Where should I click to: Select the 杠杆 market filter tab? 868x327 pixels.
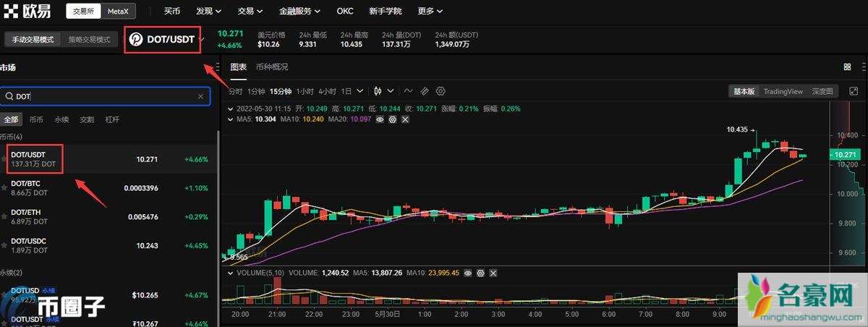[112, 119]
